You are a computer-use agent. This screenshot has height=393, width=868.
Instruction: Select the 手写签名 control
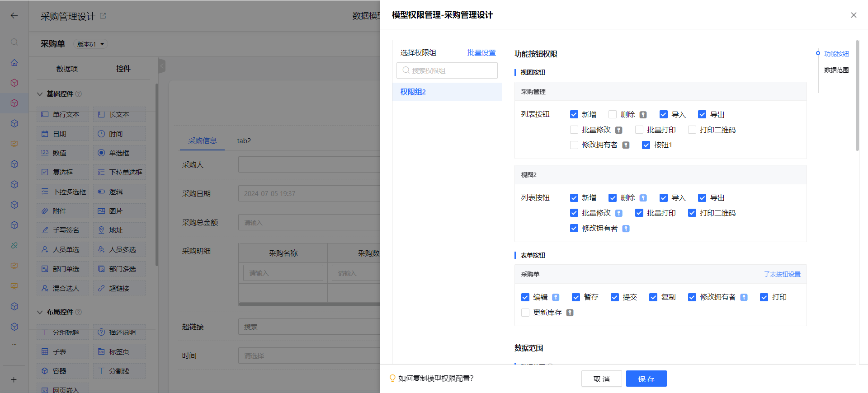(x=63, y=230)
